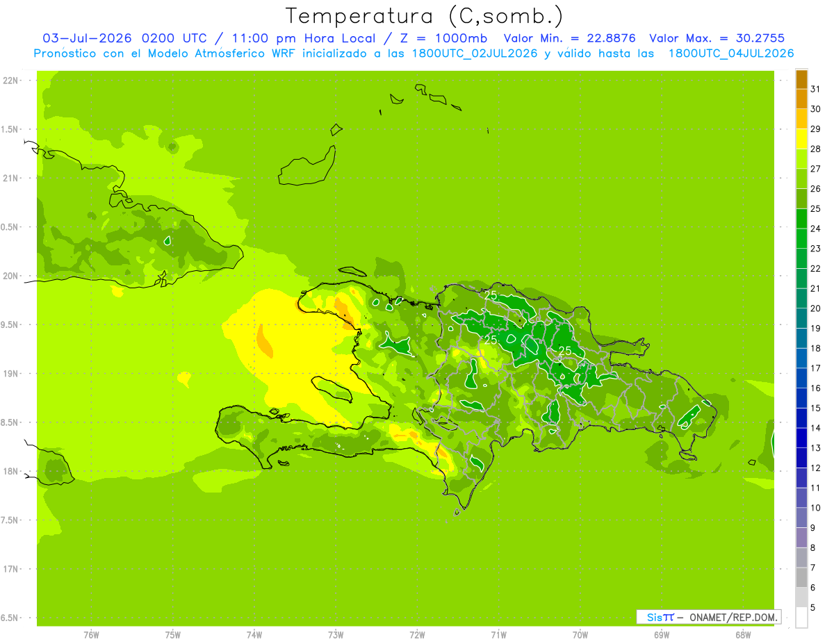The image size is (834, 644).
Task: Click the 'Temperatura (C,somb.)' chart title
Action: click(425, 16)
